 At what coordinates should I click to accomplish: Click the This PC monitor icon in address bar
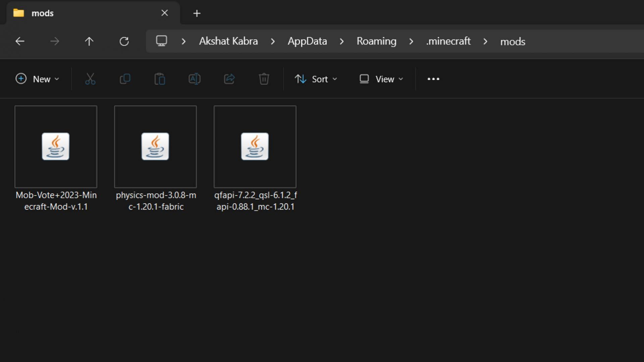(x=161, y=41)
